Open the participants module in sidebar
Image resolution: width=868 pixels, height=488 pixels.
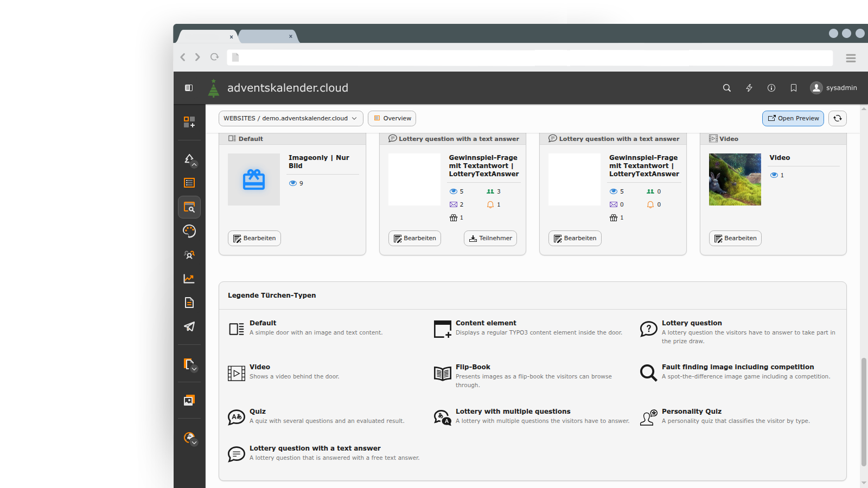pyautogui.click(x=189, y=255)
